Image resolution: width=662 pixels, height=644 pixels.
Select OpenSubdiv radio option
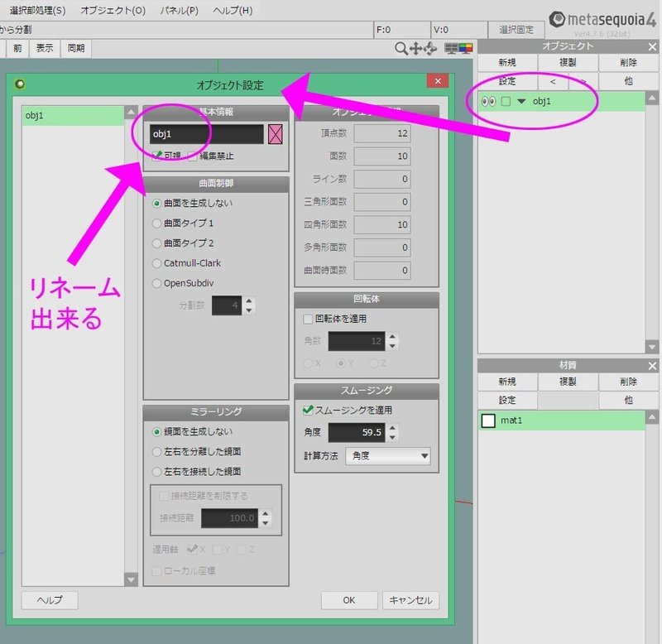point(156,283)
